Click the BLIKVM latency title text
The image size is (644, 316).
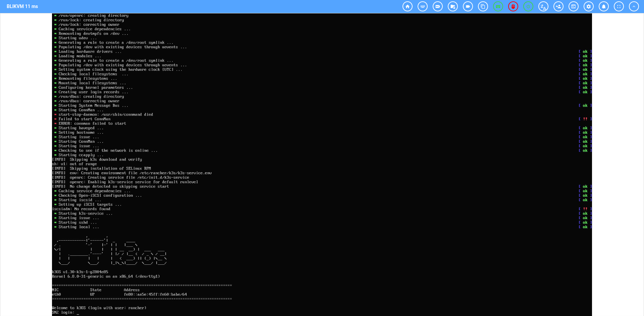(x=22, y=6)
